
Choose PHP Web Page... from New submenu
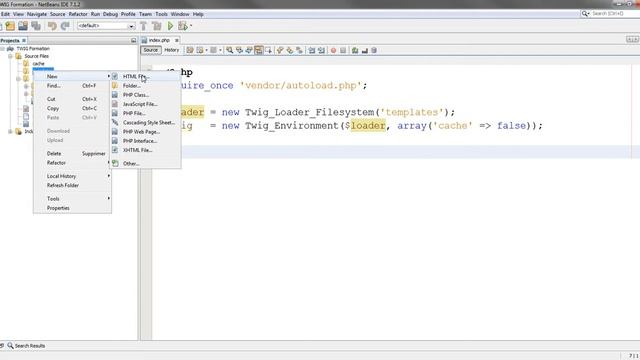146,132
